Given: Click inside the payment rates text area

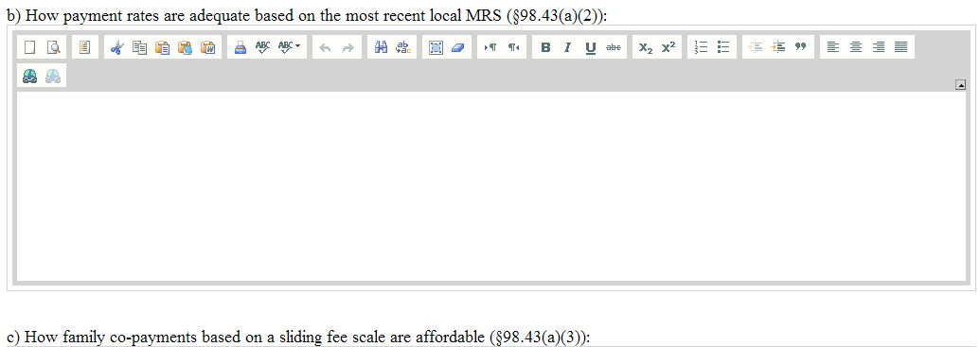Looking at the screenshot, I should (490, 186).
